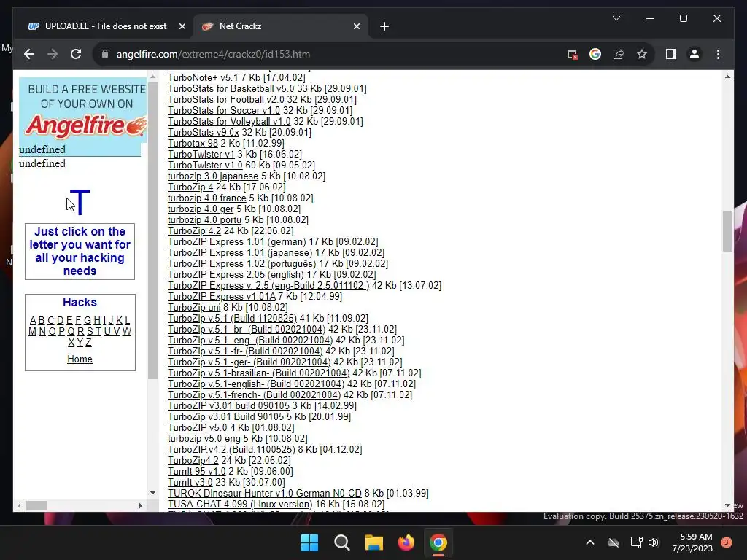Open the Windows Start menu
This screenshot has height=560, width=747.
point(309,542)
